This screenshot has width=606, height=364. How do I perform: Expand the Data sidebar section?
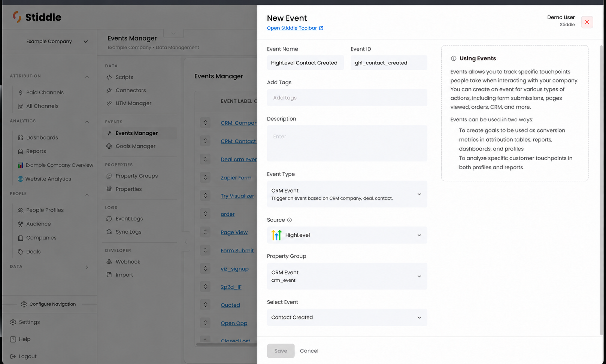87,267
